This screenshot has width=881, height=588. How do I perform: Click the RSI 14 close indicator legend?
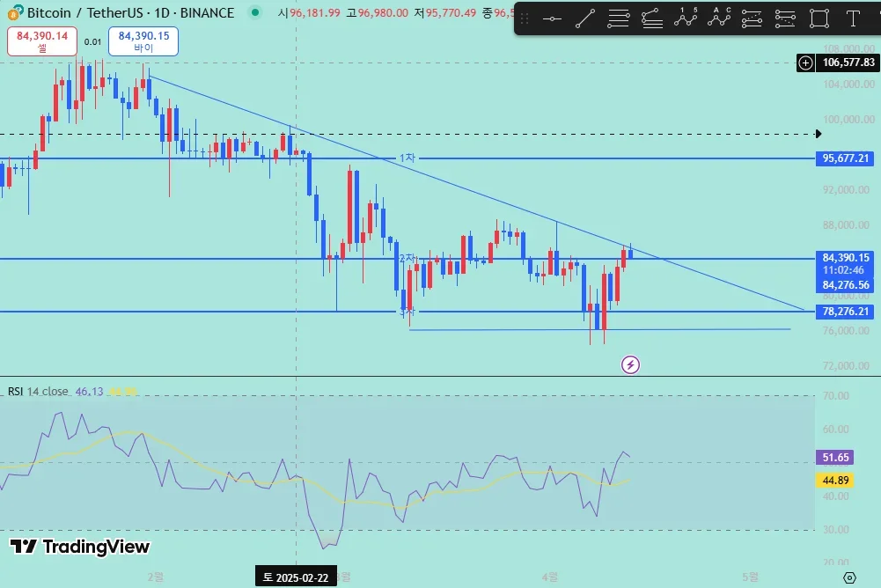point(38,391)
